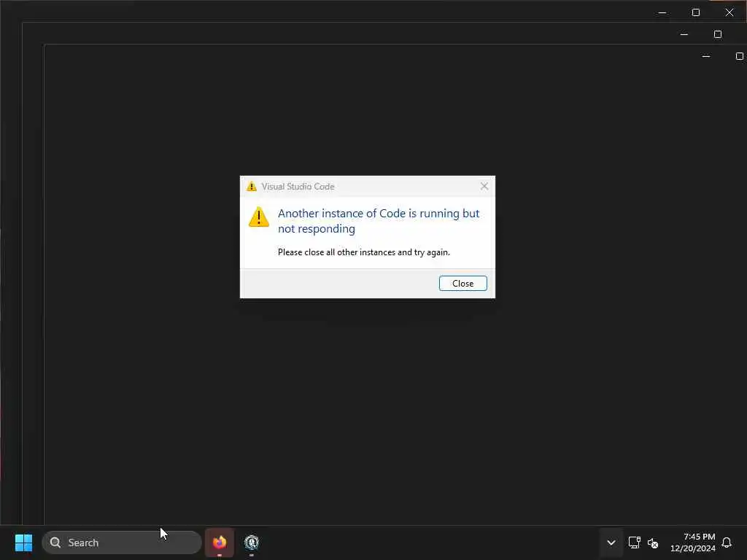Open the clock showing 7:45 PM
This screenshot has height=560, width=747.
tap(693, 542)
